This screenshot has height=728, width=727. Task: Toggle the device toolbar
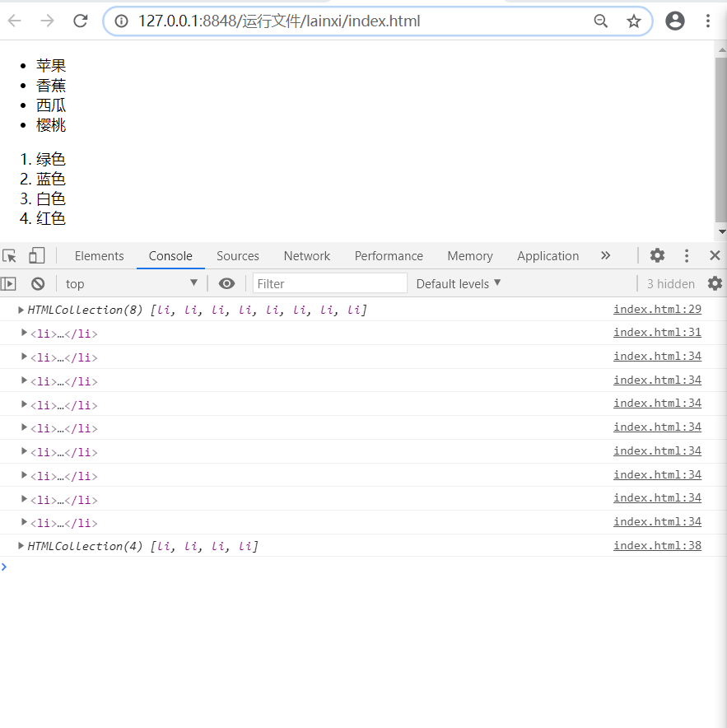click(37, 256)
